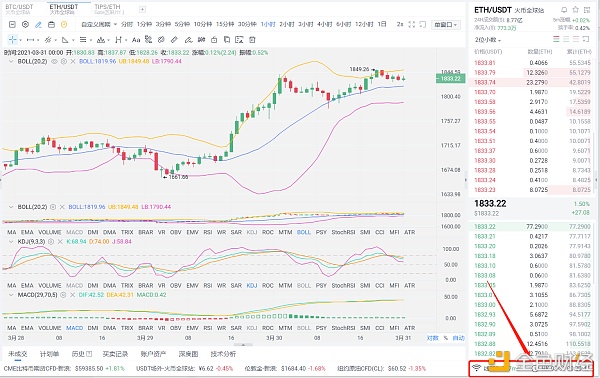Click the screenshot crop icon beside fullscreen
This screenshot has width=600, height=378.
tap(423, 24)
